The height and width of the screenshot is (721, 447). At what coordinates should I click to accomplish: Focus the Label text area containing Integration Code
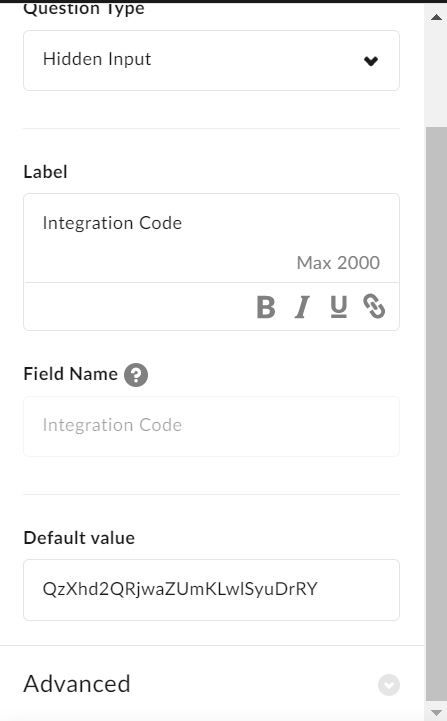[x=212, y=238]
